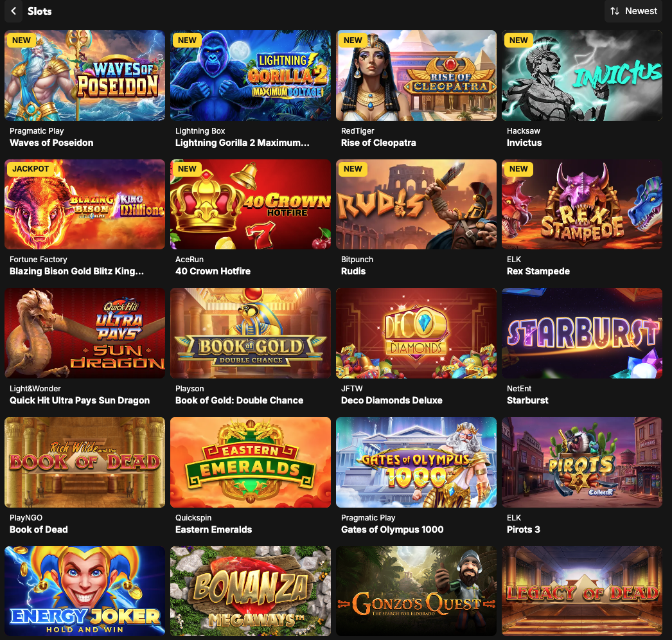Select the Deco Diamonds Deluxe thumbnail
The height and width of the screenshot is (640, 672).
(x=416, y=333)
